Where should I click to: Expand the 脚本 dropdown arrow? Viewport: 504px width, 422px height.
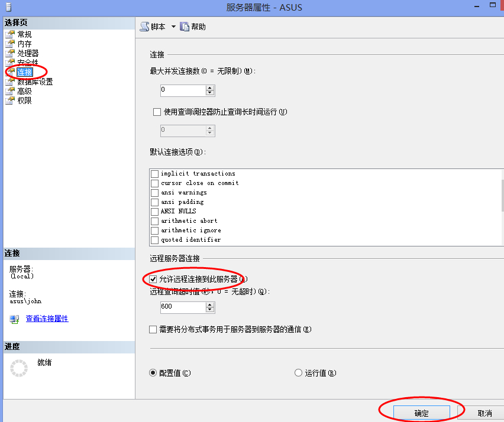point(173,27)
